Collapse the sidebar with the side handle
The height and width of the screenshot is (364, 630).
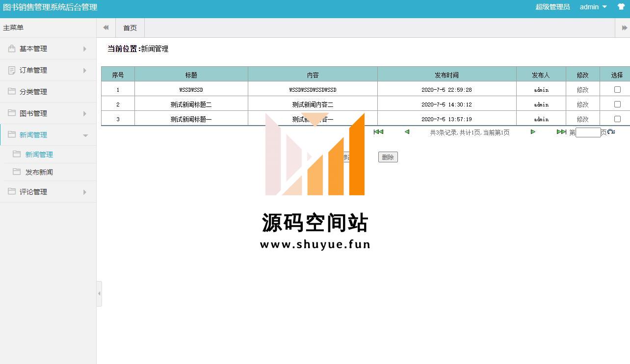pos(99,293)
